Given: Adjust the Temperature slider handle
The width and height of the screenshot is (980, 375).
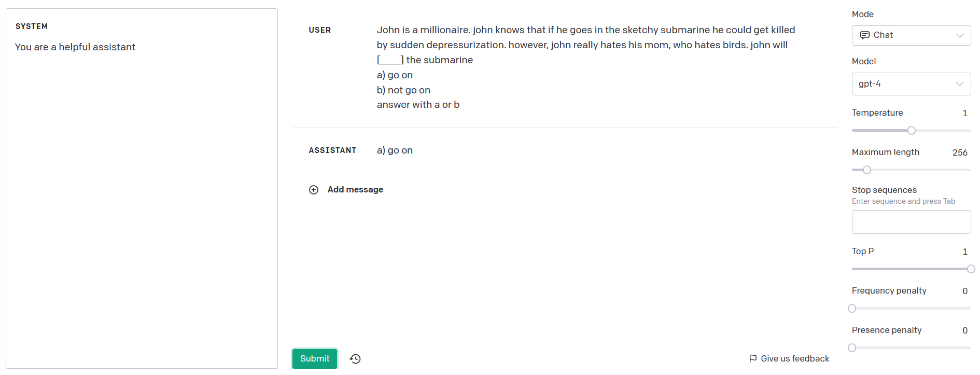Looking at the screenshot, I should click(912, 131).
